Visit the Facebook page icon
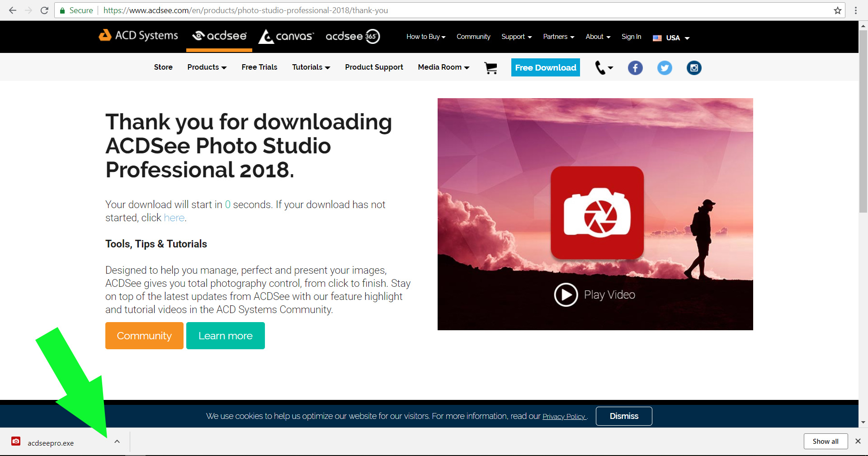This screenshot has height=456, width=868. pyautogui.click(x=635, y=68)
